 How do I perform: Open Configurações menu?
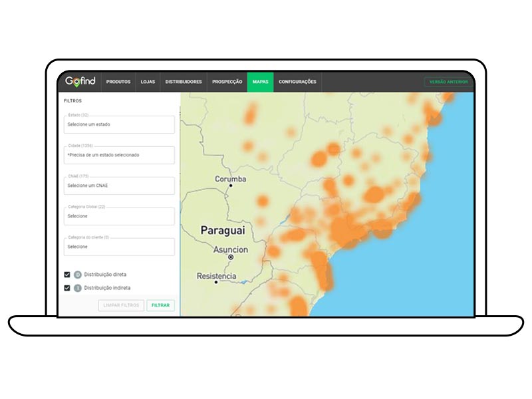[x=297, y=82]
